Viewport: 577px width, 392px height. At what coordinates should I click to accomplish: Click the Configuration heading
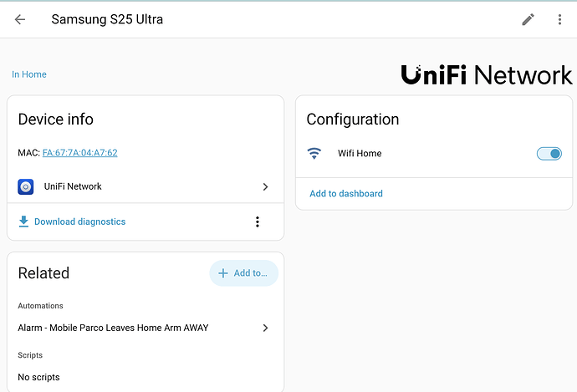point(353,120)
